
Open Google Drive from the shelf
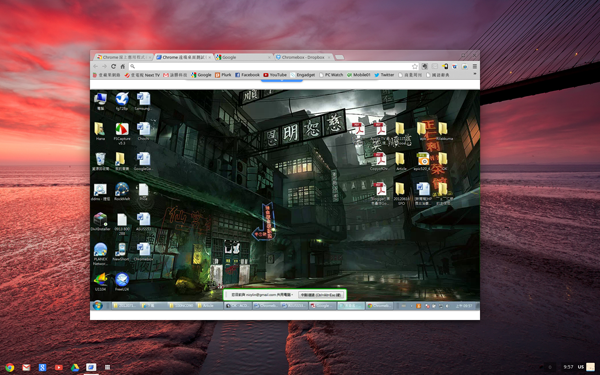(75, 367)
